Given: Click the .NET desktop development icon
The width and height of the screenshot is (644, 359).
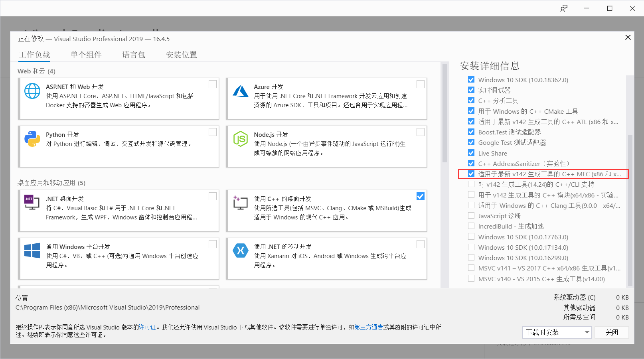Looking at the screenshot, I should coord(32,203).
